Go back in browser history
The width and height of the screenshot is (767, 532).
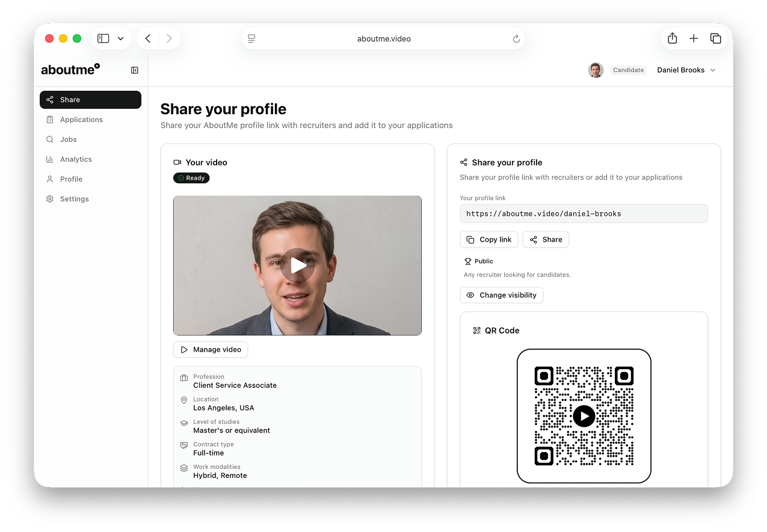148,38
